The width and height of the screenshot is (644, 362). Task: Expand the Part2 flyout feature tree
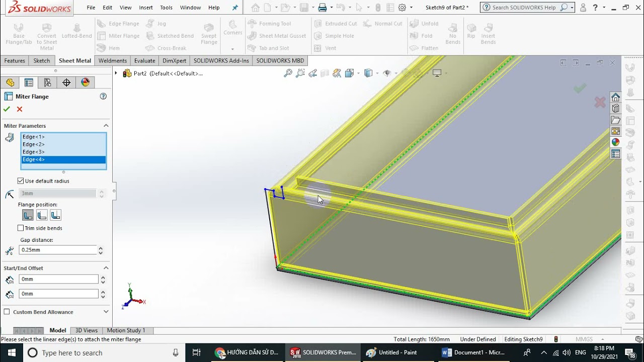[x=116, y=73]
